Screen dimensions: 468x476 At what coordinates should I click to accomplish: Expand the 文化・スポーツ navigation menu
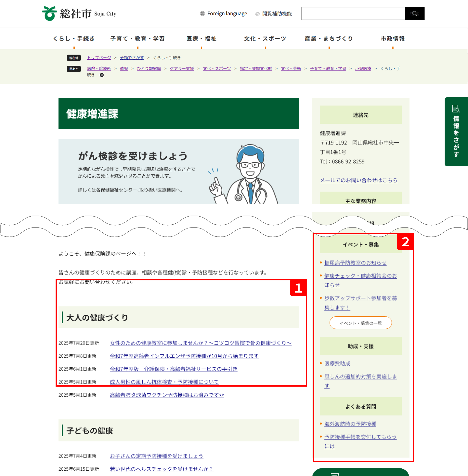click(x=265, y=38)
